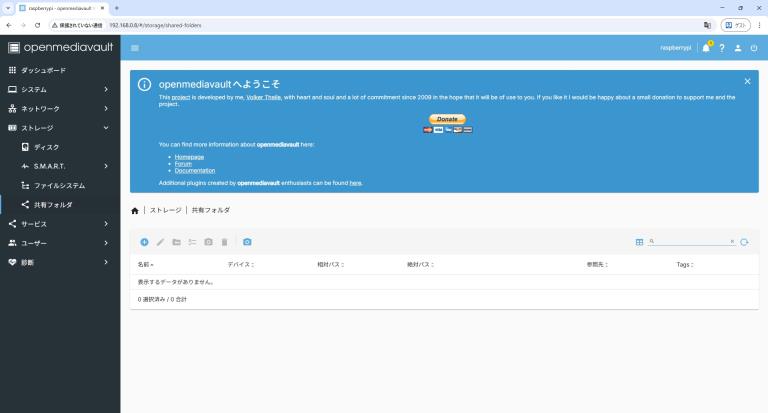Open the notifications bell icon
This screenshot has width=768, height=413.
[706, 48]
